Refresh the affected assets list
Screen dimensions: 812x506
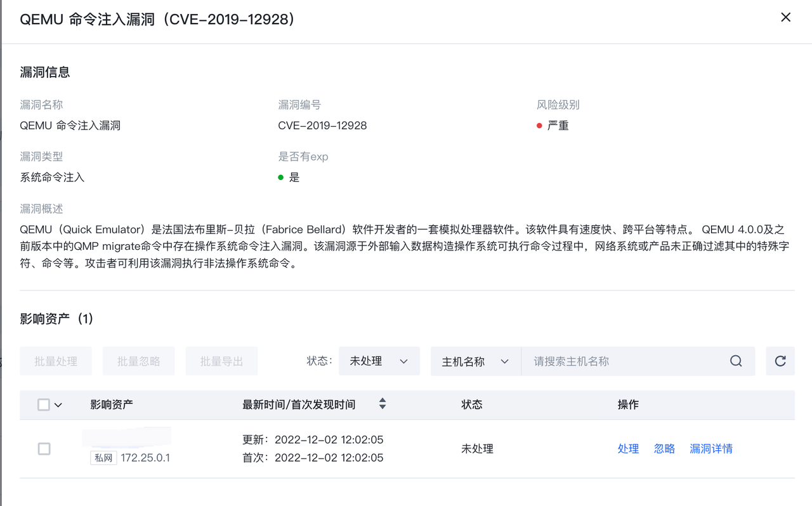780,361
